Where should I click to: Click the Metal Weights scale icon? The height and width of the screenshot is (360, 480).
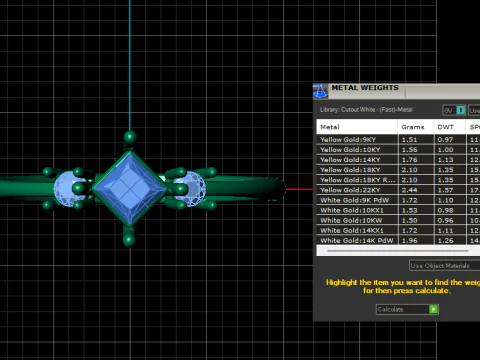point(320,91)
